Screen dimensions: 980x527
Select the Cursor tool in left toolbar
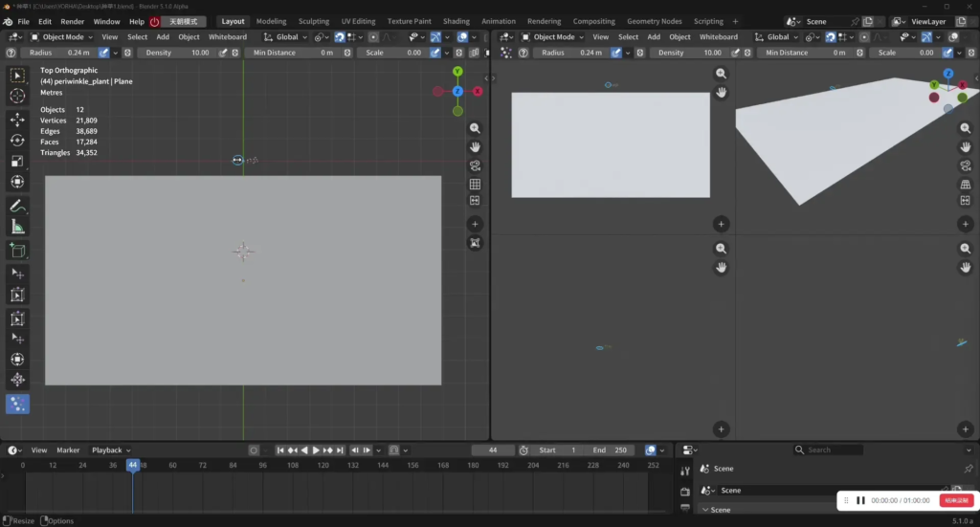(x=17, y=97)
